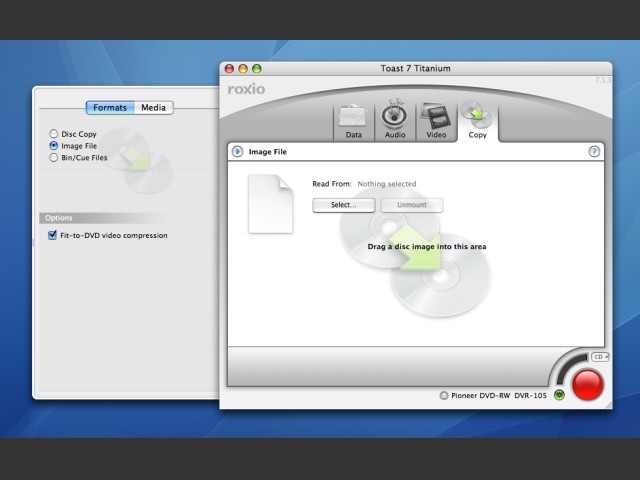Minimize the Toast window with yellow button

point(243,69)
